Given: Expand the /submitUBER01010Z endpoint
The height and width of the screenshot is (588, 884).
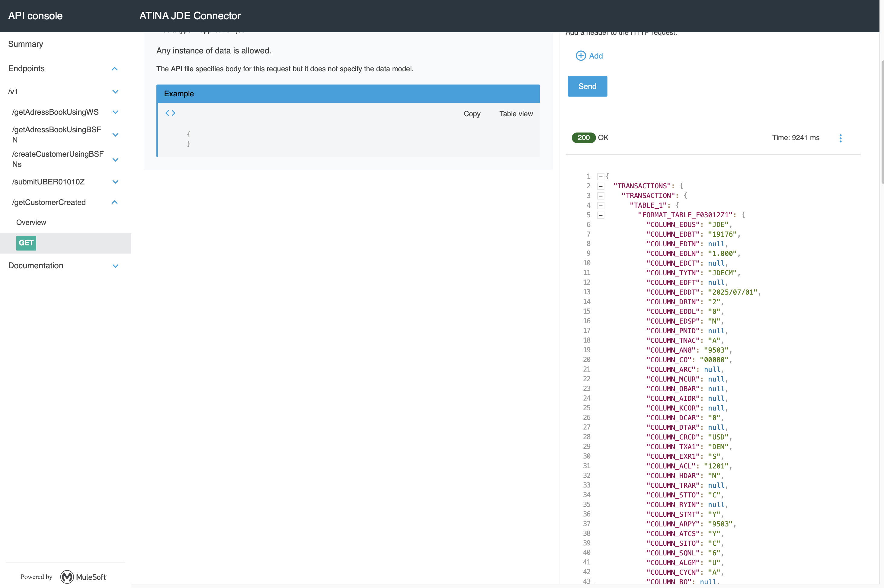Looking at the screenshot, I should [x=115, y=182].
